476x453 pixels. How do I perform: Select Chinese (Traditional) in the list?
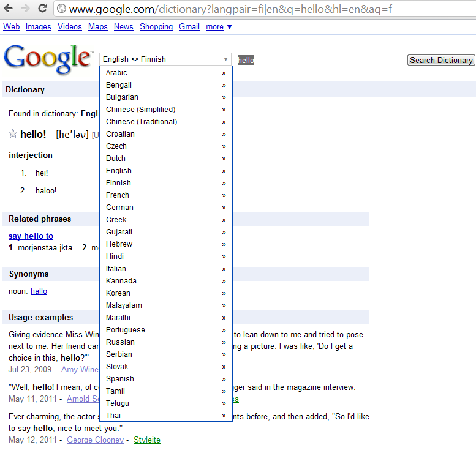tap(166, 122)
